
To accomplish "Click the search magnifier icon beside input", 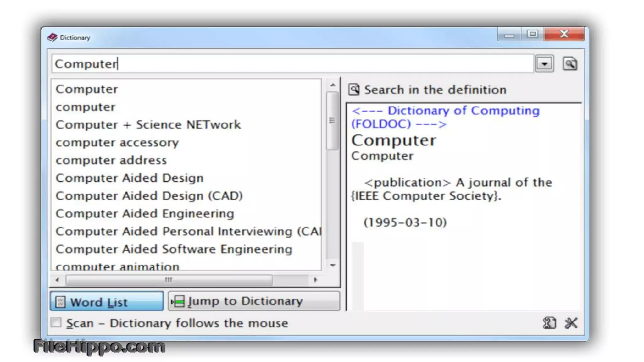I will (x=569, y=64).
